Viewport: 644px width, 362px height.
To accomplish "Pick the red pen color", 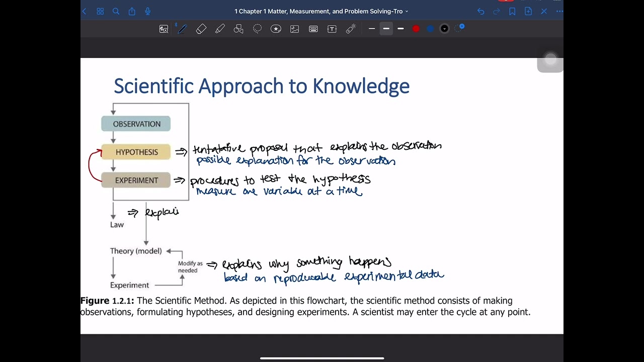I will [x=416, y=29].
